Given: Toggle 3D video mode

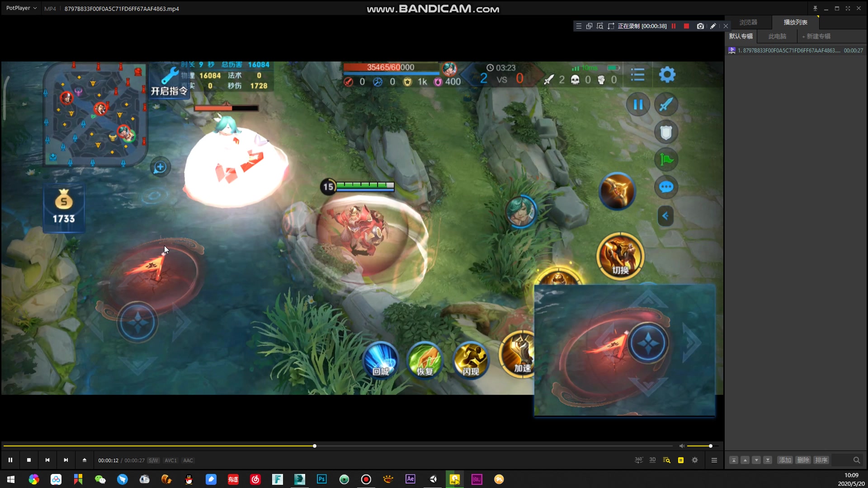Looking at the screenshot, I should point(652,460).
